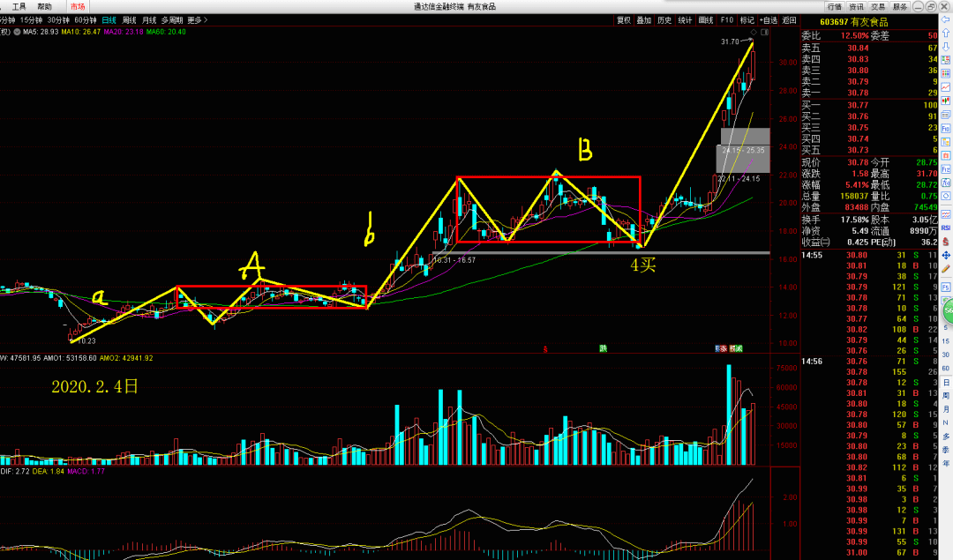Toggle 叠加 overlay mode
The image size is (953, 560).
point(644,19)
